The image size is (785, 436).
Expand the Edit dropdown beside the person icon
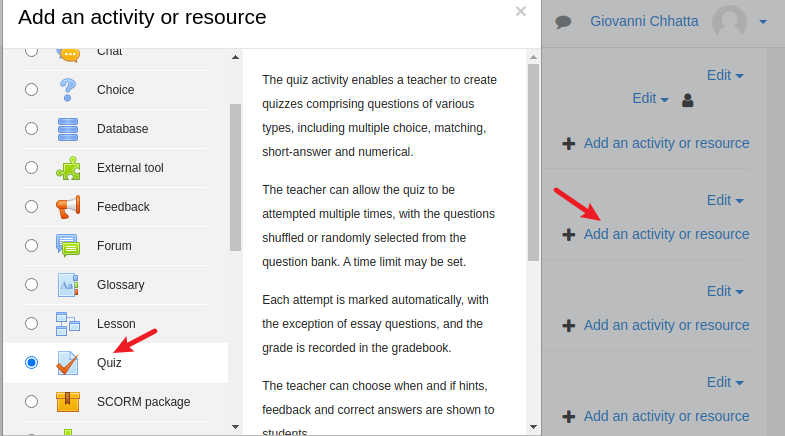click(x=651, y=98)
